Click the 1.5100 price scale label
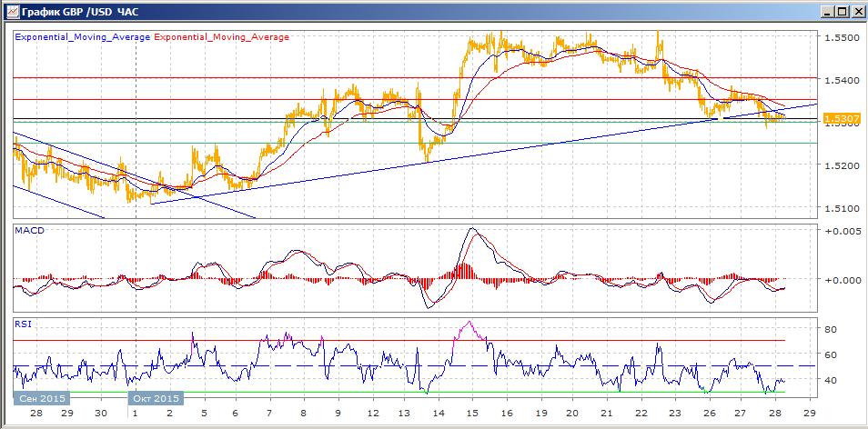This screenshot has height=429, width=868. pos(843,208)
